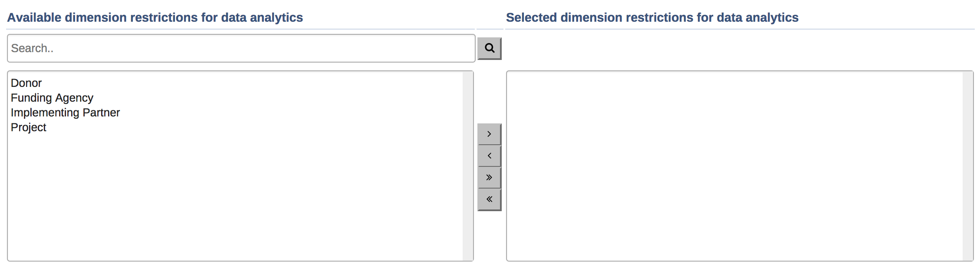This screenshot has width=980, height=272.
Task: Click the short divider above the search button
Action: click(490, 29)
